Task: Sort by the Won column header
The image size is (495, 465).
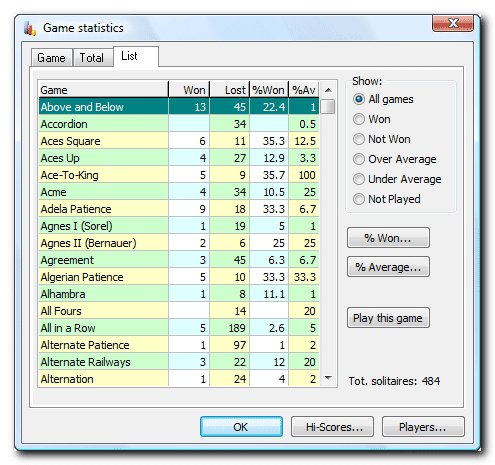Action: (189, 90)
